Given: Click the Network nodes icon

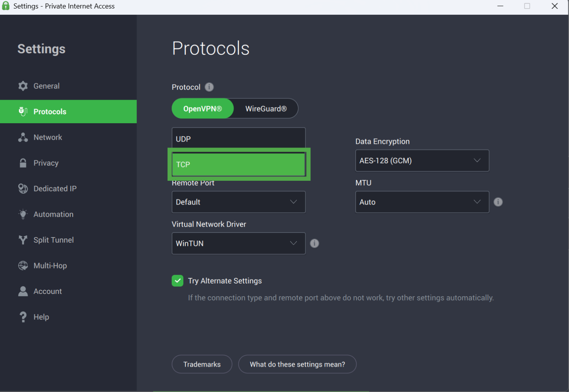Looking at the screenshot, I should coord(23,137).
